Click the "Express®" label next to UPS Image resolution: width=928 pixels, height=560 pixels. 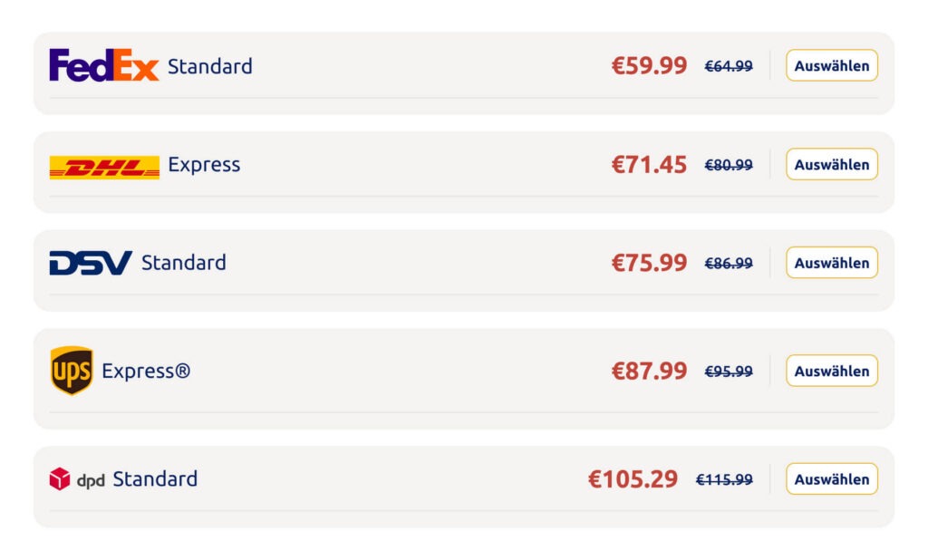pos(146,371)
